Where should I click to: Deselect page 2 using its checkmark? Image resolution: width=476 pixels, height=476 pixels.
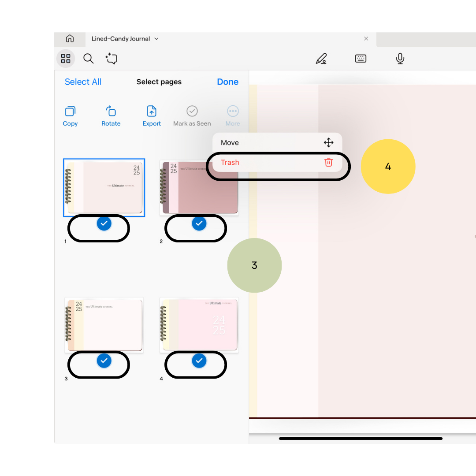(199, 224)
